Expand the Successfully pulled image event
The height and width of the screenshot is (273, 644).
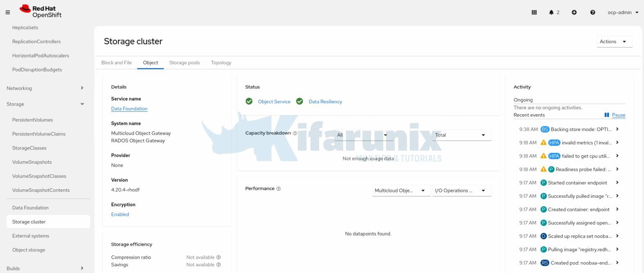617,196
